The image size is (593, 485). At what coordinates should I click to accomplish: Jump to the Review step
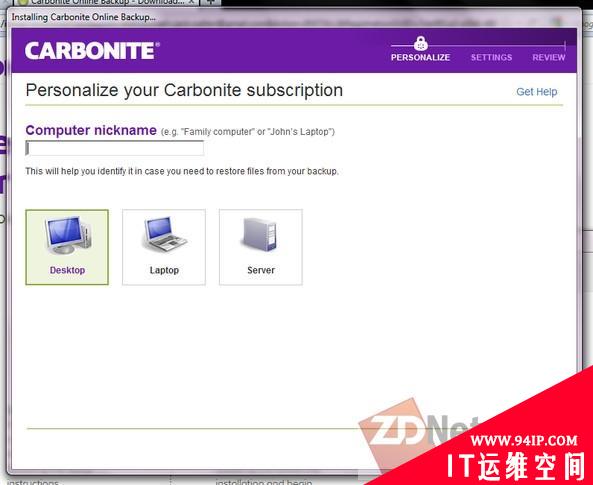pos(549,58)
